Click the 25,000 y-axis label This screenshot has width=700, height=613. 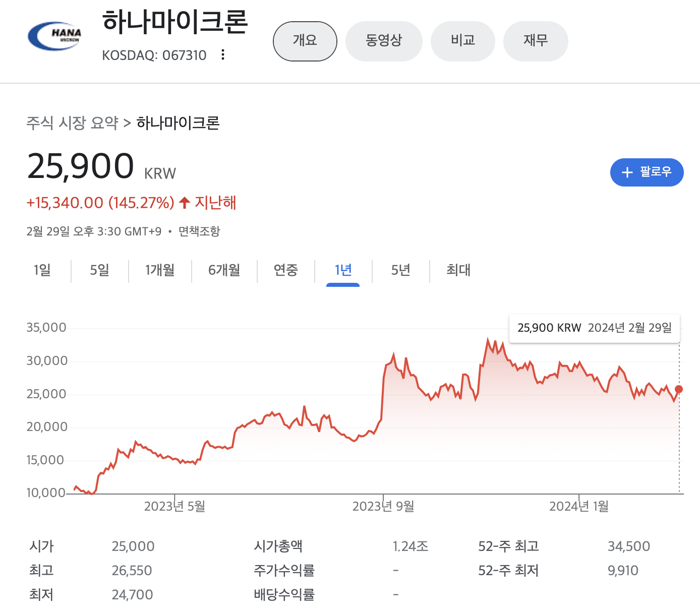(46, 394)
